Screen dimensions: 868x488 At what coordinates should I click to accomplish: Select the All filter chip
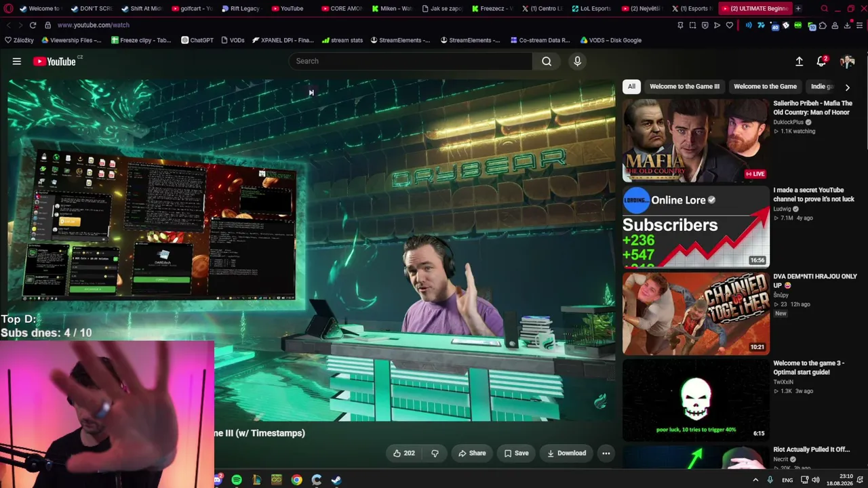631,87
